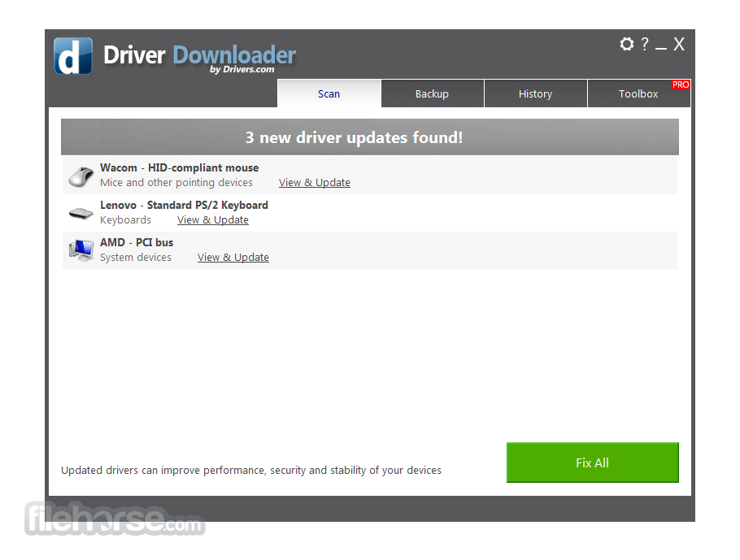View & Update the Lenovo keyboard driver
This screenshot has width=740, height=560.
[x=213, y=219]
